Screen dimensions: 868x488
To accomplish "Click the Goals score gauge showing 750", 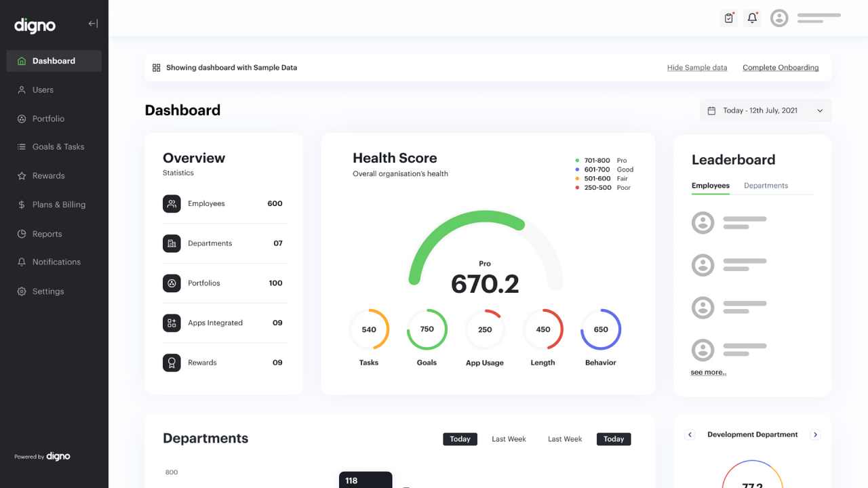I will [x=427, y=329].
